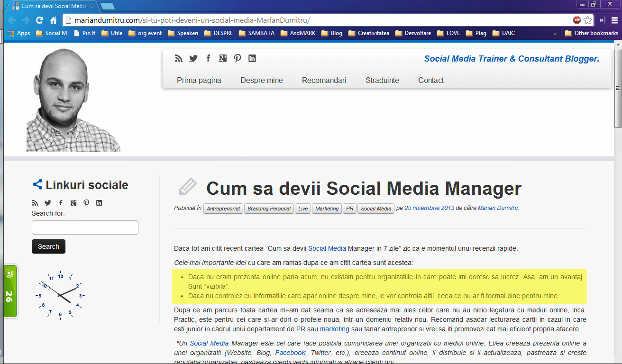Image resolution: width=622 pixels, height=364 pixels.
Task: Open the Despre mine menu item
Action: pos(261,80)
